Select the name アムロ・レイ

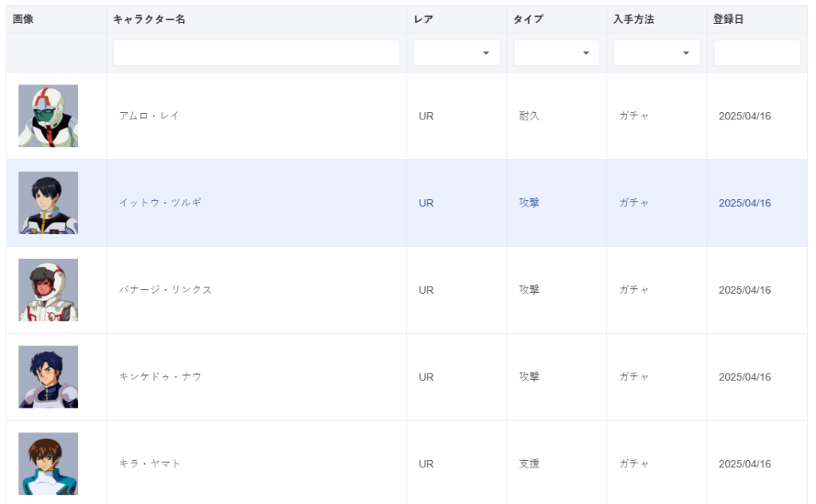(149, 115)
